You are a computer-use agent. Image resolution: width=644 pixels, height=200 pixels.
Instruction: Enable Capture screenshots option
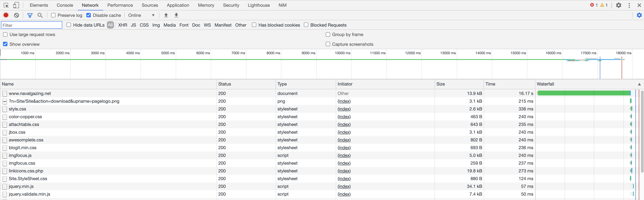tap(328, 44)
